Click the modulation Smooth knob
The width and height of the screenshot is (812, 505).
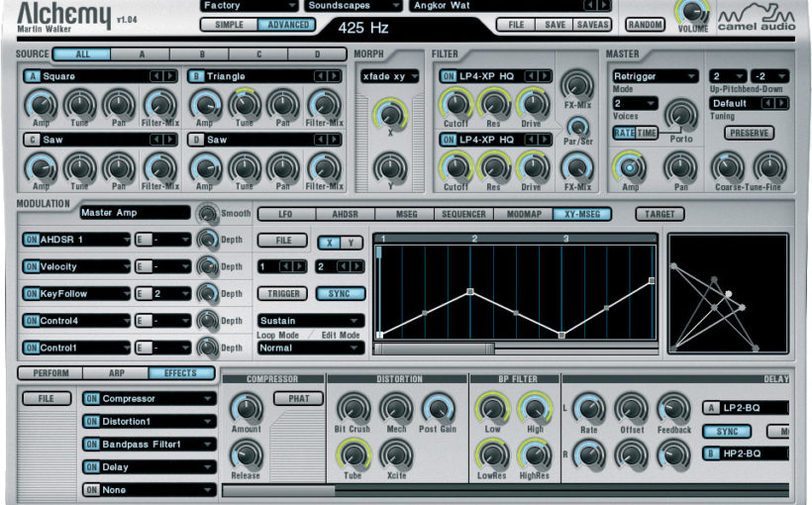click(x=208, y=213)
